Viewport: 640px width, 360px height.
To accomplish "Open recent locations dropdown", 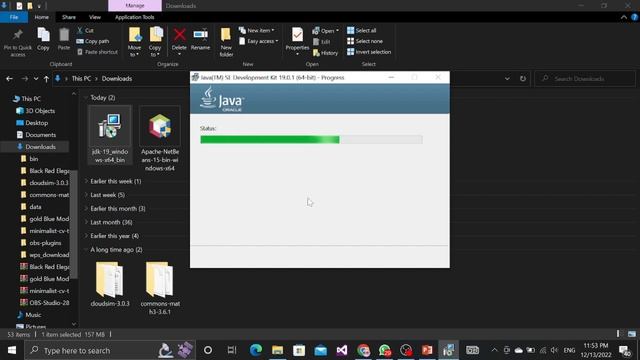I will click(36, 78).
